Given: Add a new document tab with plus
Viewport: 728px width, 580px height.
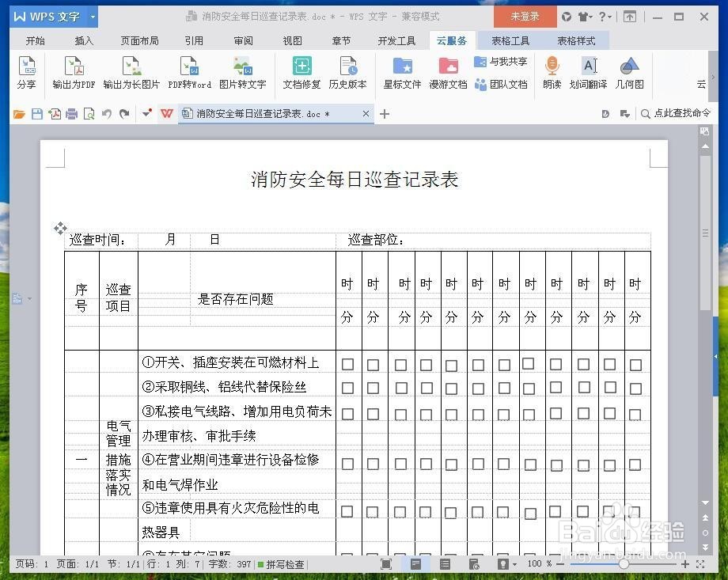Looking at the screenshot, I should click(385, 114).
